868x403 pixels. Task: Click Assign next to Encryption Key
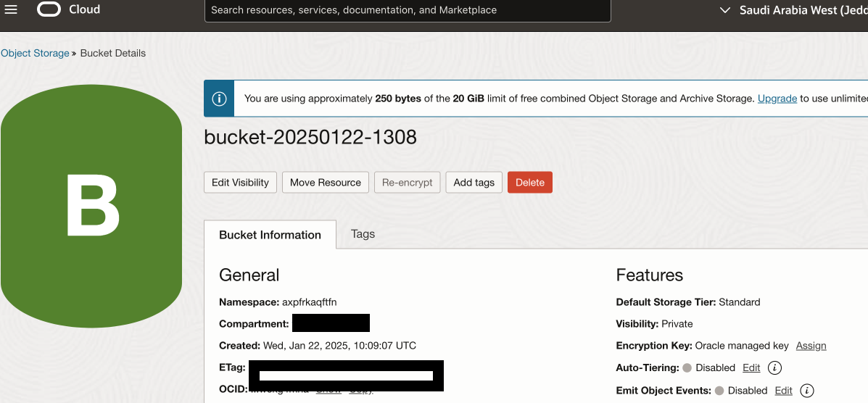pos(811,346)
